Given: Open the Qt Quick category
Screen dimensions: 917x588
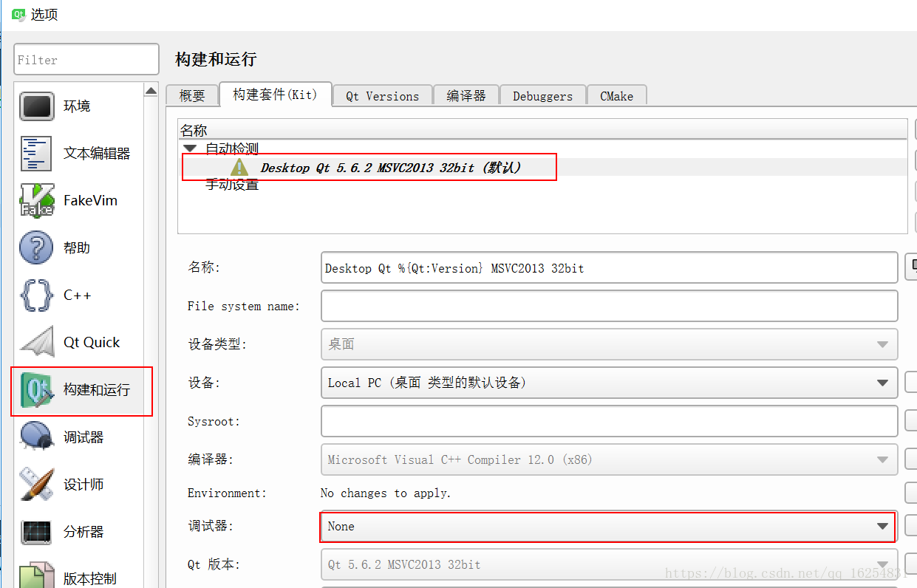Looking at the screenshot, I should coord(78,343).
